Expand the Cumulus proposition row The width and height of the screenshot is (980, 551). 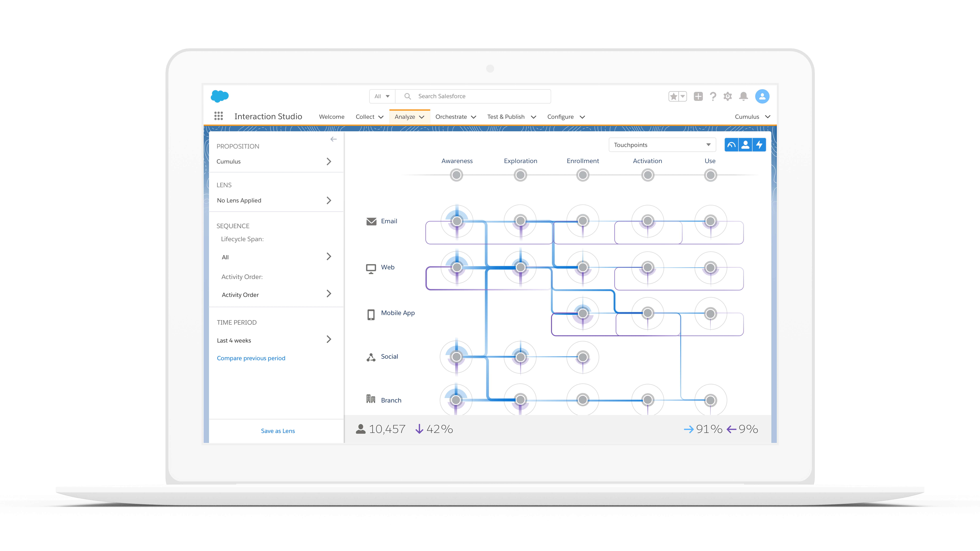coord(274,162)
